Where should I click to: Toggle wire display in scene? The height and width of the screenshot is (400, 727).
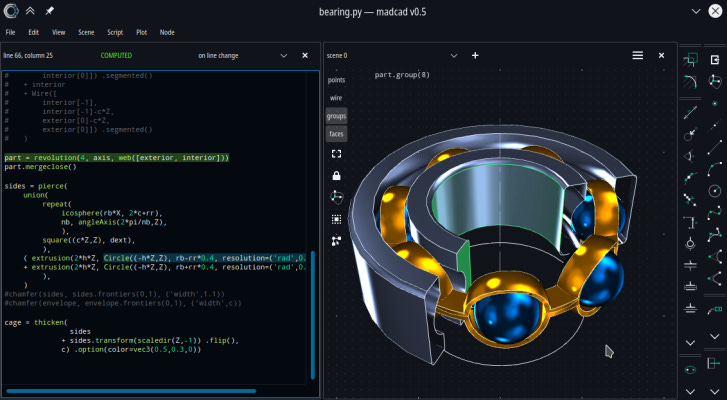[x=337, y=98]
